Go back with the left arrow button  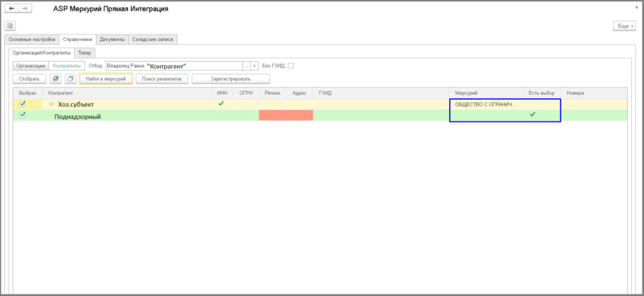tap(11, 9)
